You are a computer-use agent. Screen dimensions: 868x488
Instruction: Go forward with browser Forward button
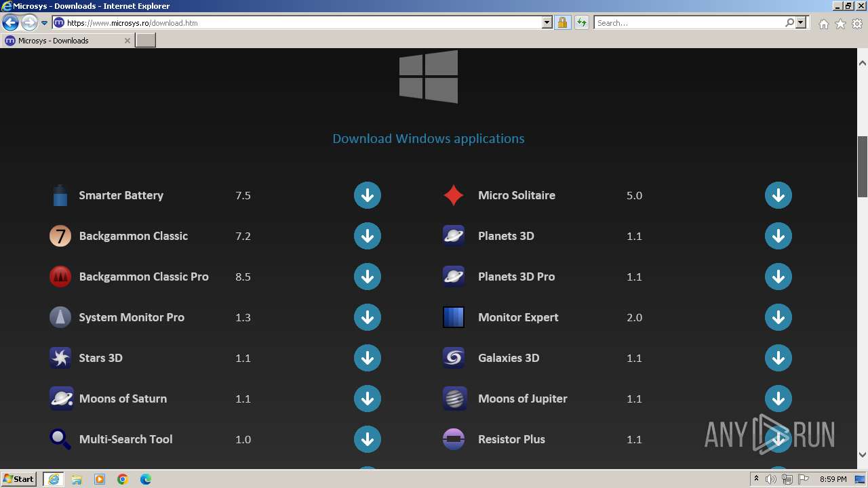coord(29,22)
